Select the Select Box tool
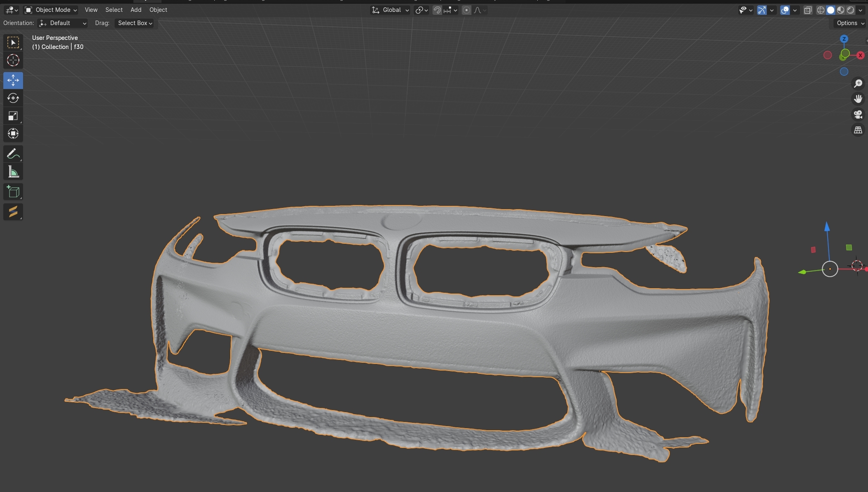Image resolution: width=868 pixels, height=492 pixels. click(13, 42)
